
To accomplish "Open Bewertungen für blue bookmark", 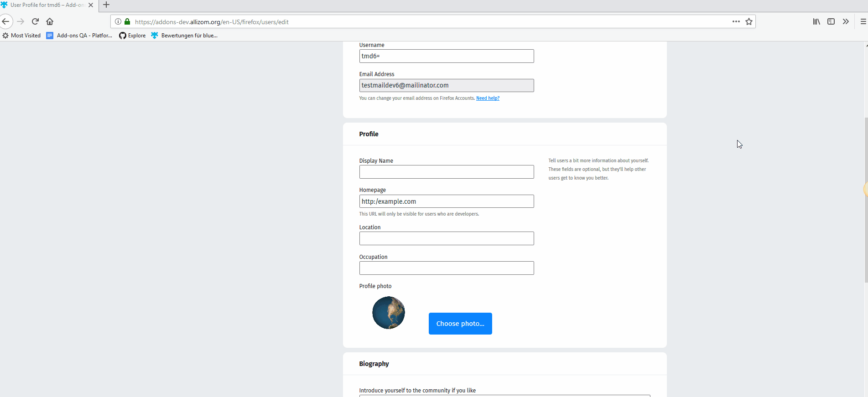I will [x=184, y=36].
